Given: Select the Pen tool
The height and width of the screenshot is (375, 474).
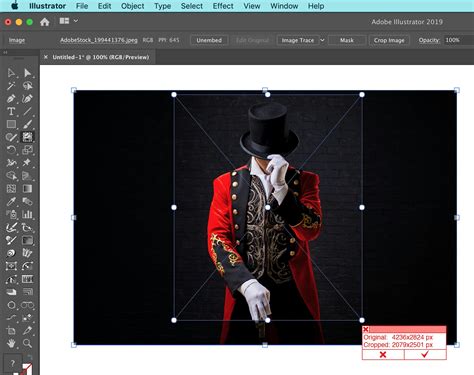Looking at the screenshot, I should tap(11, 99).
